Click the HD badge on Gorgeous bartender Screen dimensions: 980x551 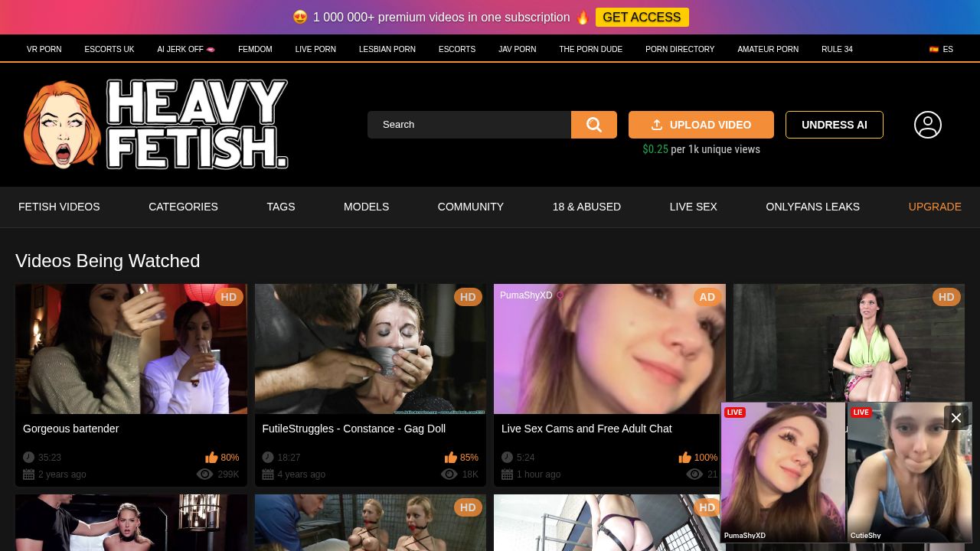228,297
